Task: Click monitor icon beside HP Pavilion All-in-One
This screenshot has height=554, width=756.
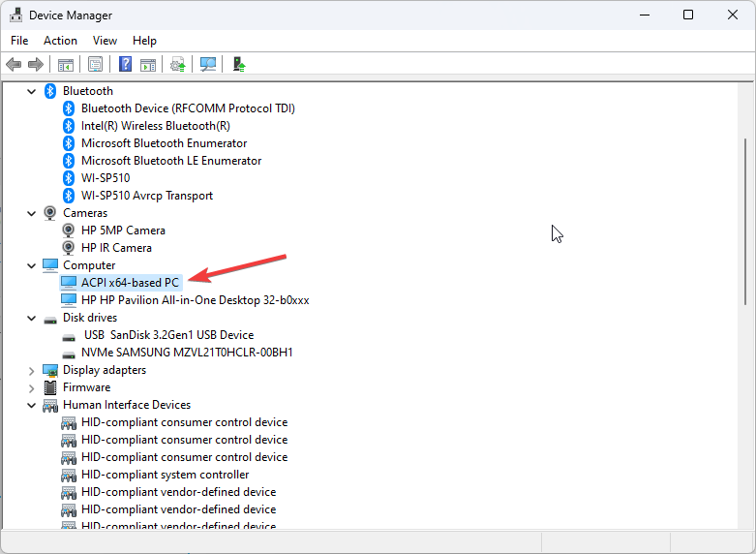Action: click(69, 299)
